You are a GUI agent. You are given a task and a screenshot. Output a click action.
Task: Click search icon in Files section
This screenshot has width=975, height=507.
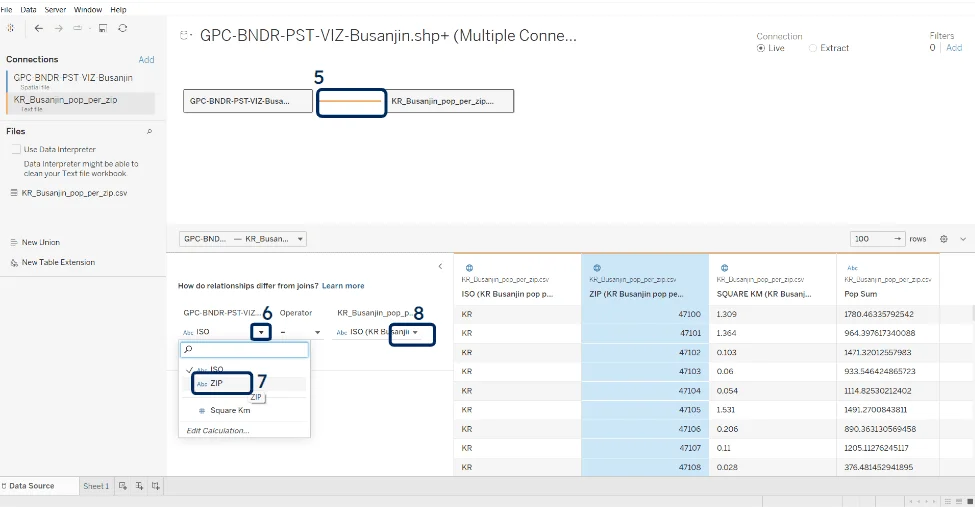tap(150, 131)
